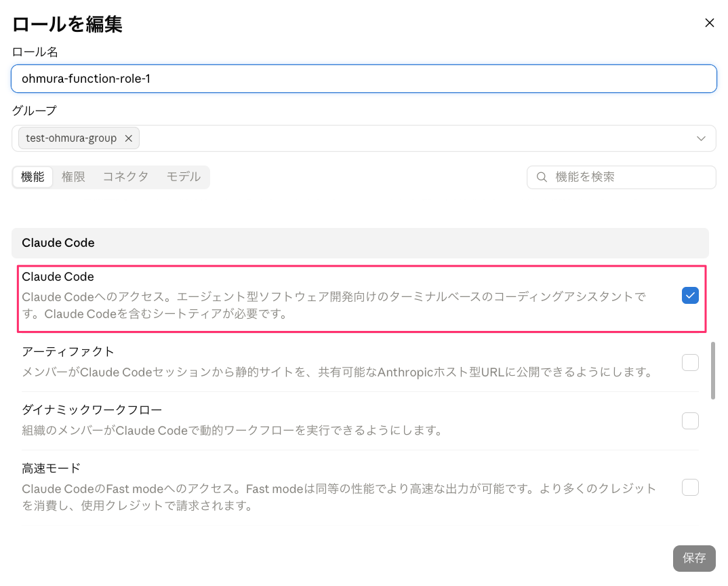728x586 pixels.
Task: Expand the グループ dropdown chevron
Action: [x=701, y=138]
